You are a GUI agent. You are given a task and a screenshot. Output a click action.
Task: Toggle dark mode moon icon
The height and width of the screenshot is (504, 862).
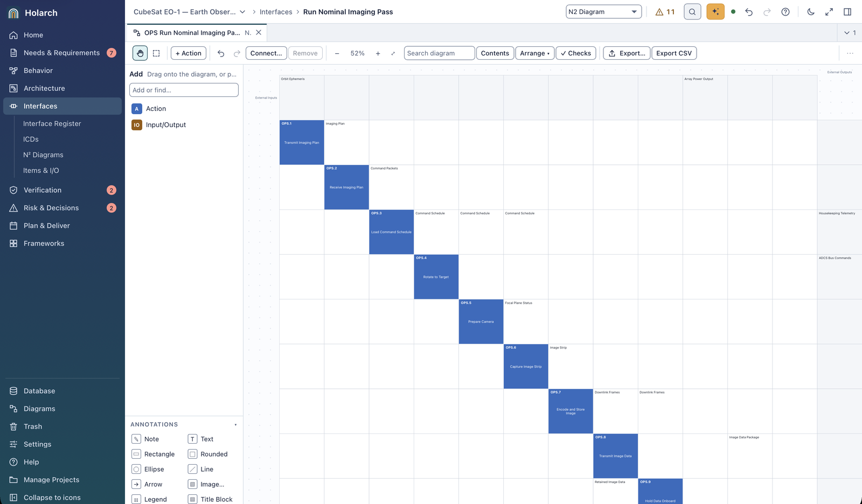(811, 12)
